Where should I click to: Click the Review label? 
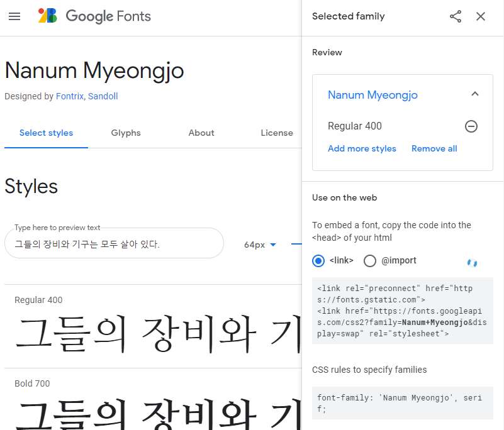(327, 52)
